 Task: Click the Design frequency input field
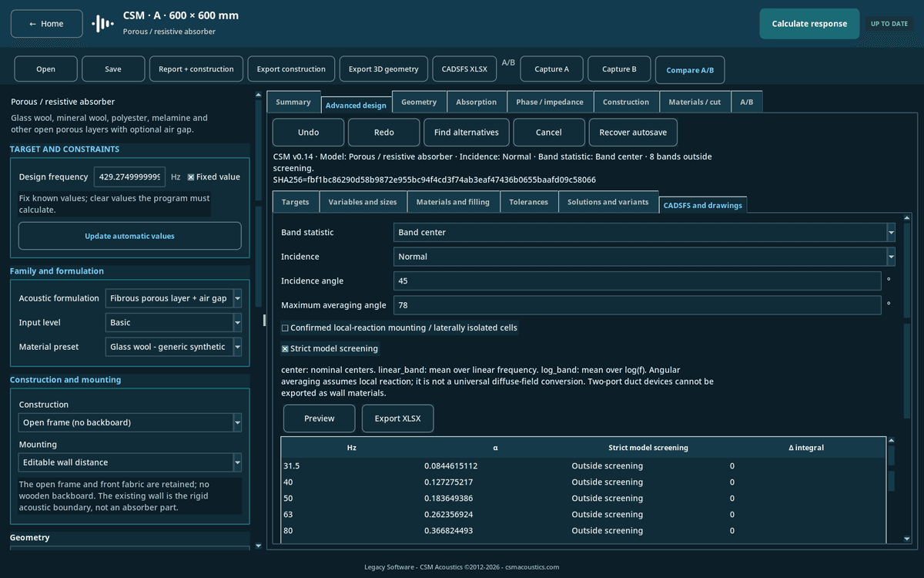(x=129, y=177)
